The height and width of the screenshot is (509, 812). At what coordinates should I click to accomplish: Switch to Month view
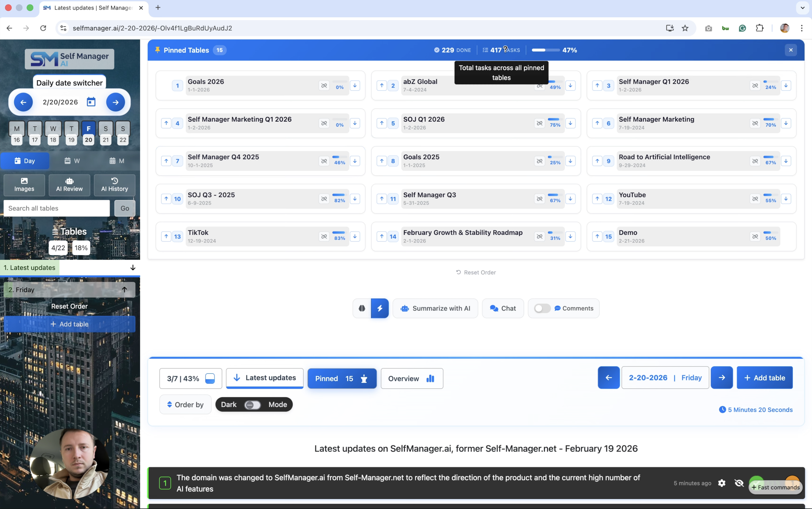(117, 161)
